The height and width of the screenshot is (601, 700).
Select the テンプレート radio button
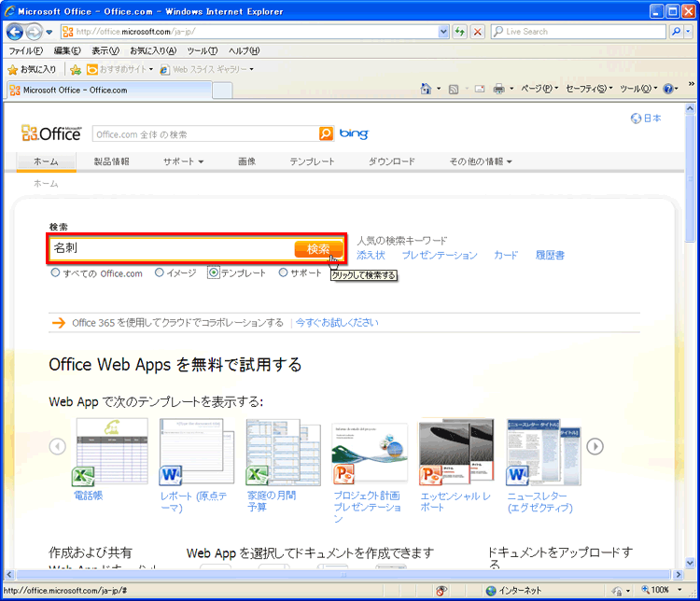pyautogui.click(x=214, y=273)
